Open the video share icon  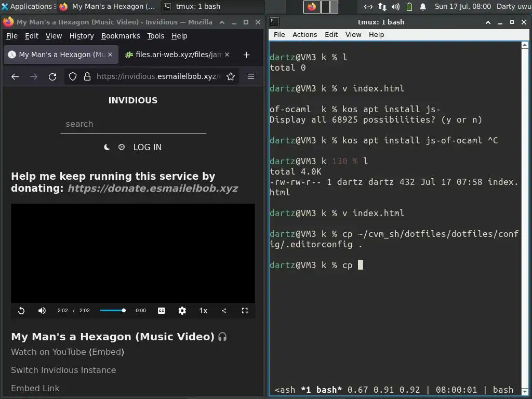[x=224, y=311]
